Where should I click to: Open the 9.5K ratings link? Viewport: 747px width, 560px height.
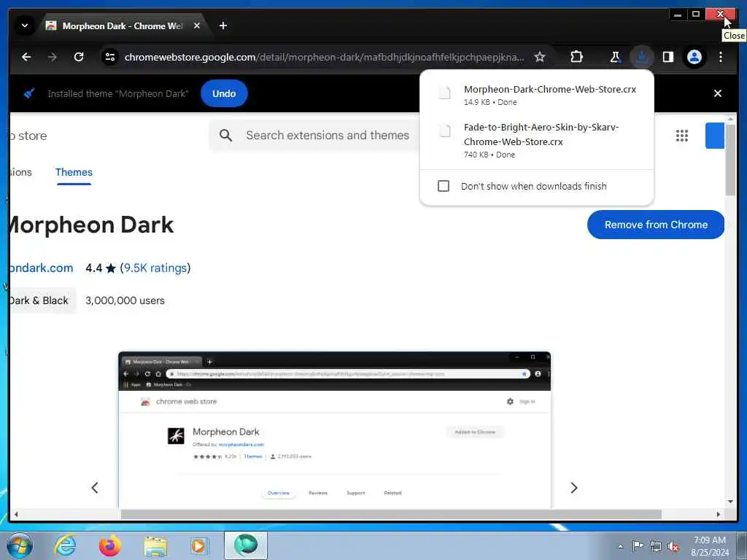155,268
